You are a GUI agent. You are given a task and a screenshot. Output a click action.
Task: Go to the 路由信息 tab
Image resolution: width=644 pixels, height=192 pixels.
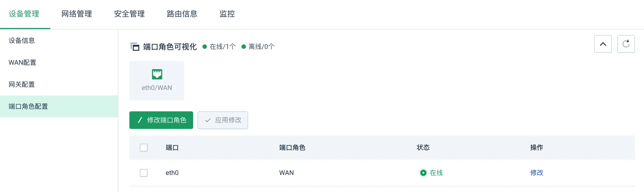click(x=182, y=14)
